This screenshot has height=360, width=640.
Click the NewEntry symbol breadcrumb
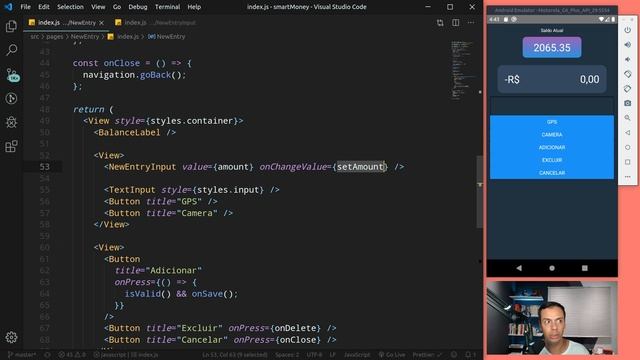coord(167,37)
